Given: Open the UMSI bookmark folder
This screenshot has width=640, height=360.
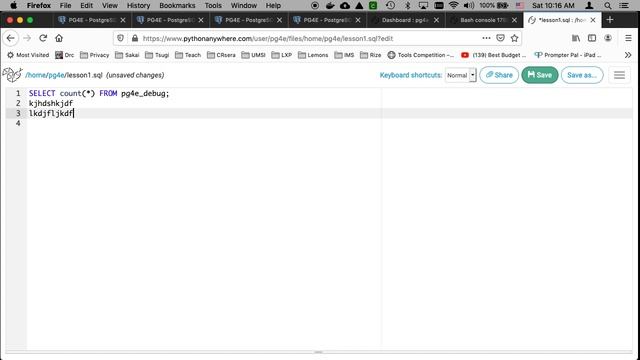Looking at the screenshot, I should (253, 55).
